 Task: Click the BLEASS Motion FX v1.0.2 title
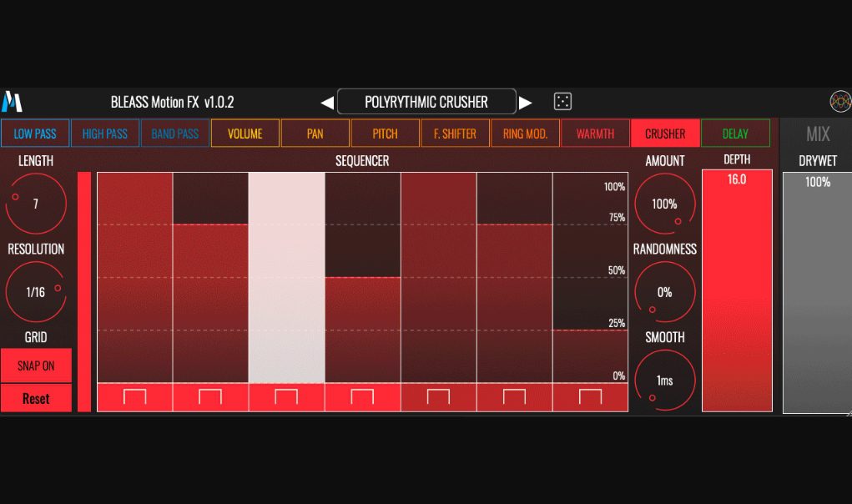coord(172,102)
